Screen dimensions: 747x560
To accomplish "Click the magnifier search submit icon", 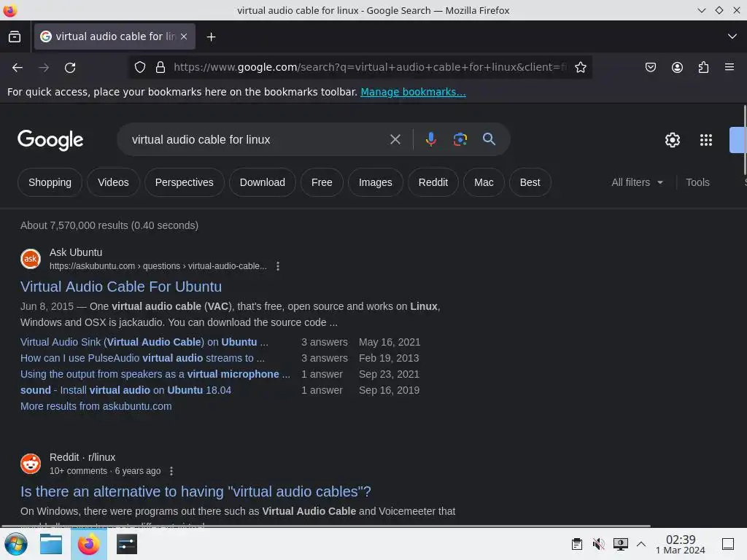I will (x=489, y=139).
